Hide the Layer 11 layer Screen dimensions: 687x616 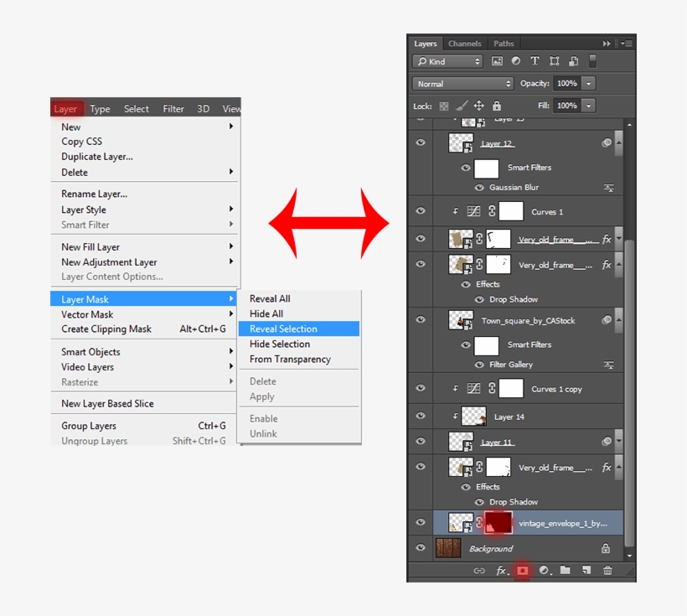point(421,441)
